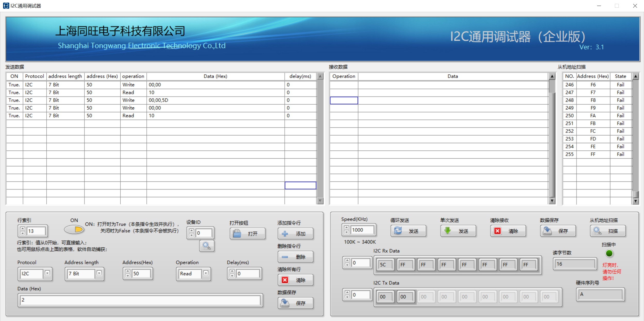
Task: Click the send table scrollbar down arrow
Action: coord(320,201)
